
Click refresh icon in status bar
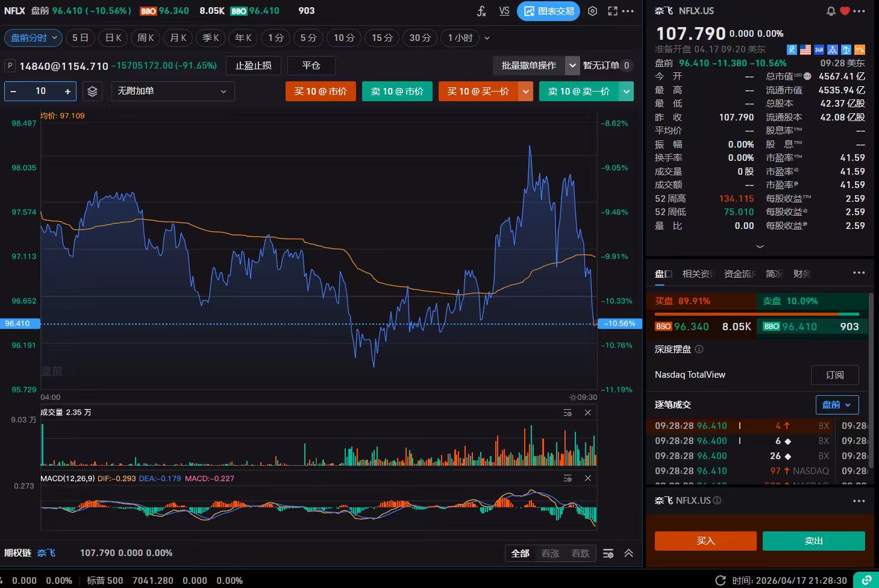pos(720,581)
